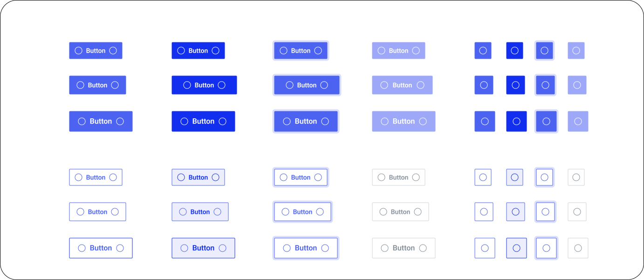
Task: Click the smallest dark-blue filled icon-only button
Action: point(514,51)
